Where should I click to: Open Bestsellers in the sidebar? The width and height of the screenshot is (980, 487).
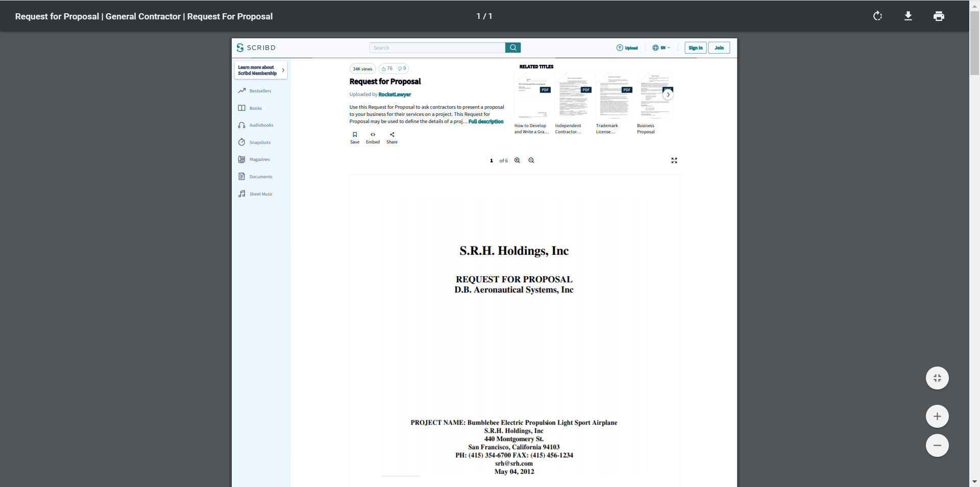tap(255, 91)
